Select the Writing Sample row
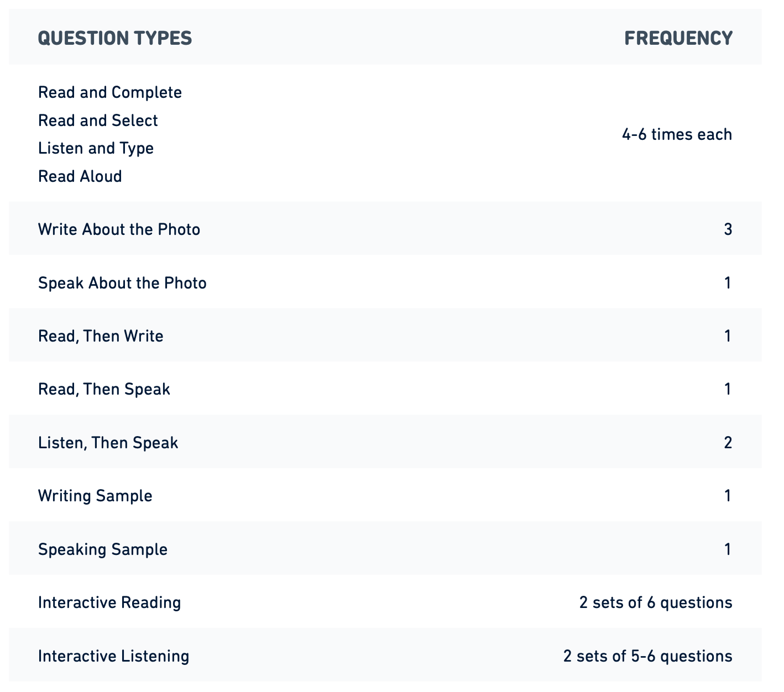784x692 pixels. coord(385,495)
